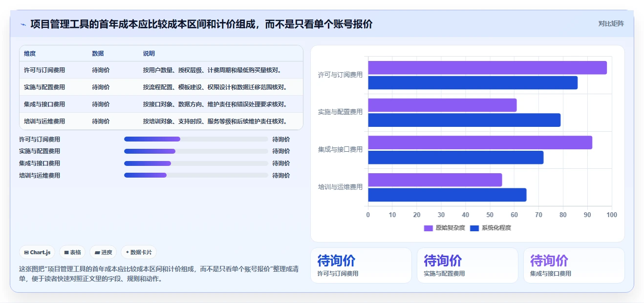Select the 进度 tag
644x303 pixels.
103,252
